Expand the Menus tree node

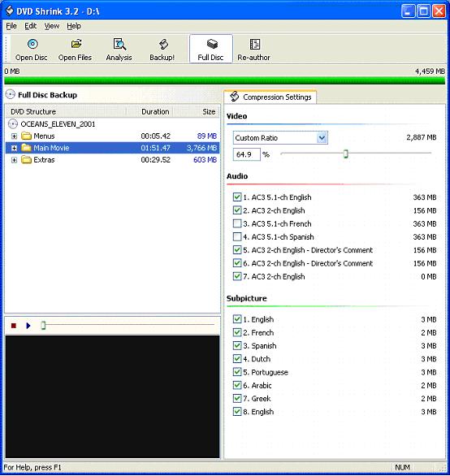14,136
